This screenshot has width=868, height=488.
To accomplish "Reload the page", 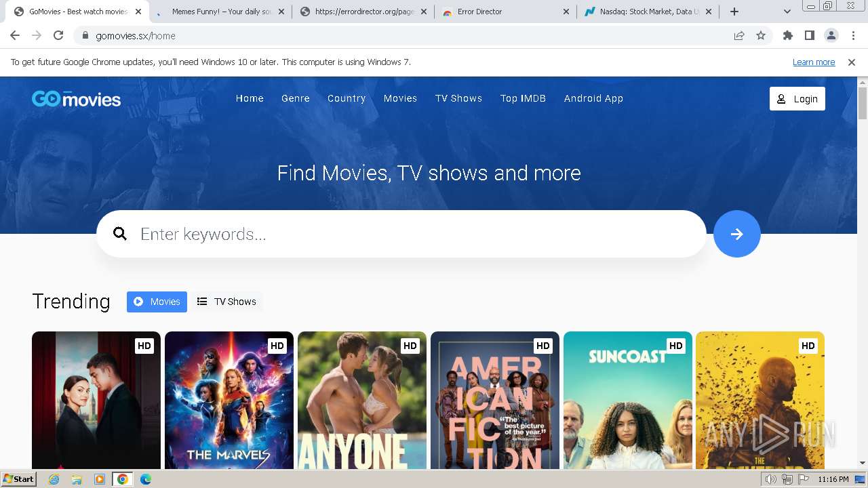I will coord(58,36).
